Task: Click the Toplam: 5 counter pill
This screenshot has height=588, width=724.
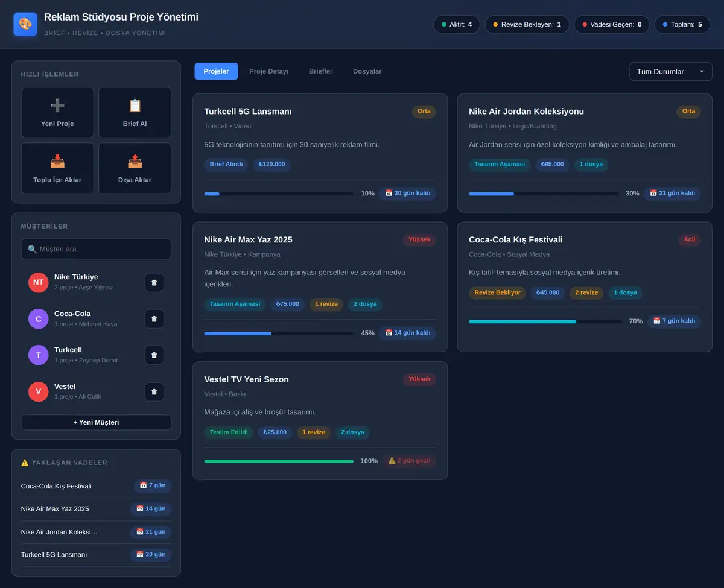Action: point(682,24)
